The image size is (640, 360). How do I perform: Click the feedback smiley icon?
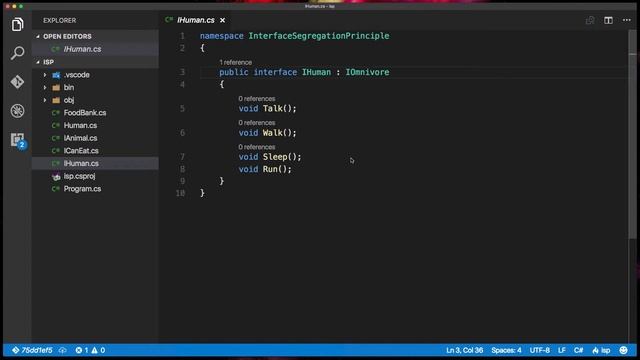tap(623, 350)
